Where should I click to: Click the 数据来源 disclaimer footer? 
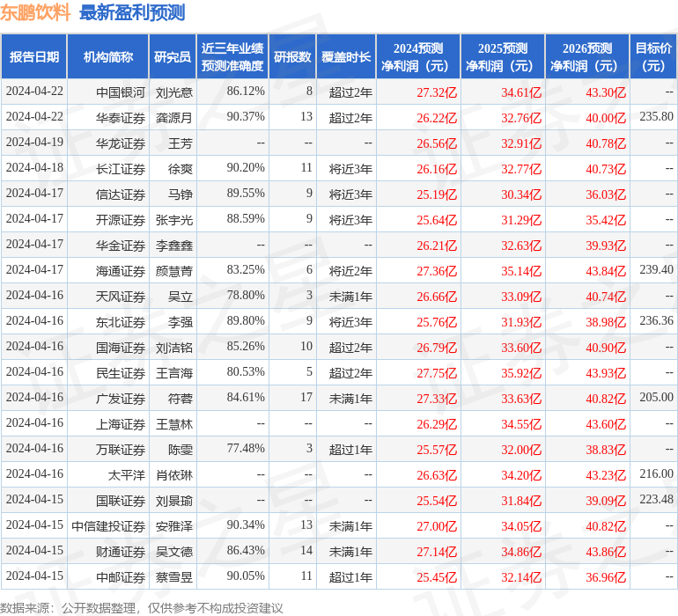click(142, 608)
